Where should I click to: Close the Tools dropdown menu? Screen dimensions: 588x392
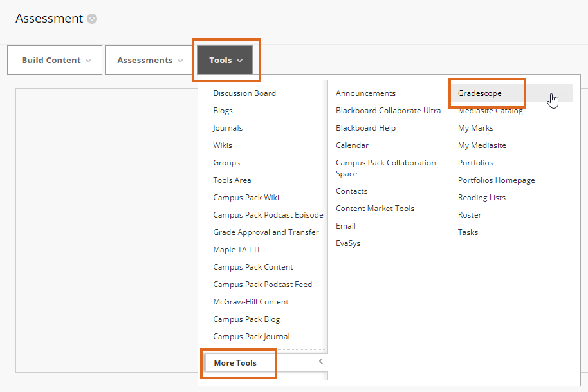225,60
